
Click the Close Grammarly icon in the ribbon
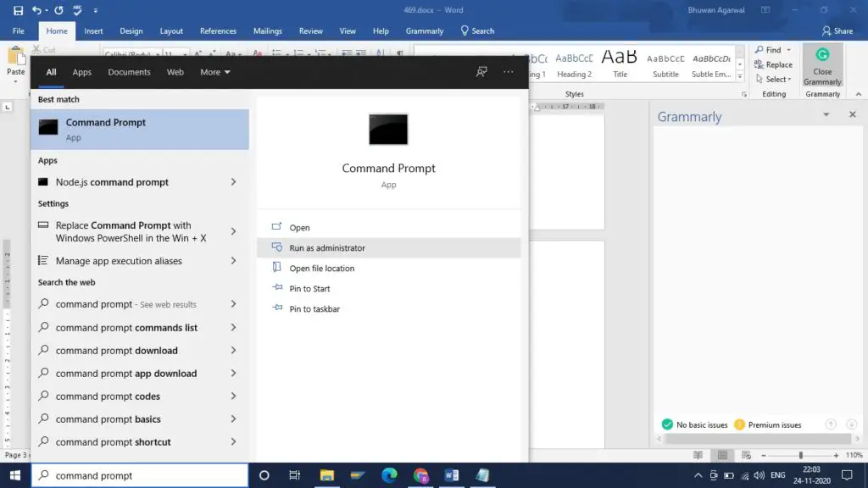click(x=822, y=55)
